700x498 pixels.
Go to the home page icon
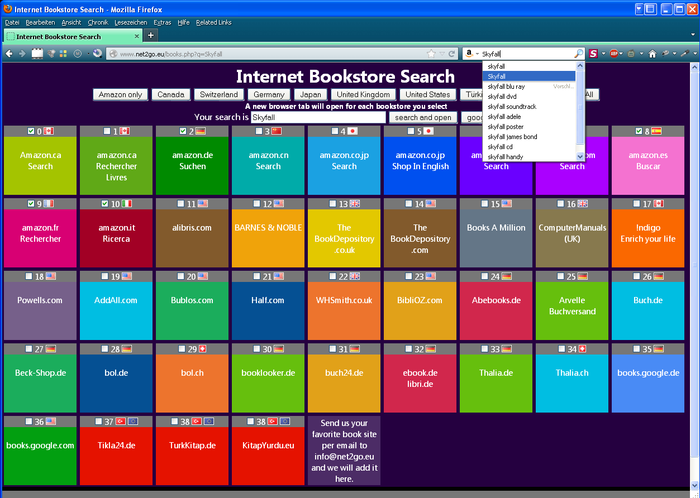652,54
